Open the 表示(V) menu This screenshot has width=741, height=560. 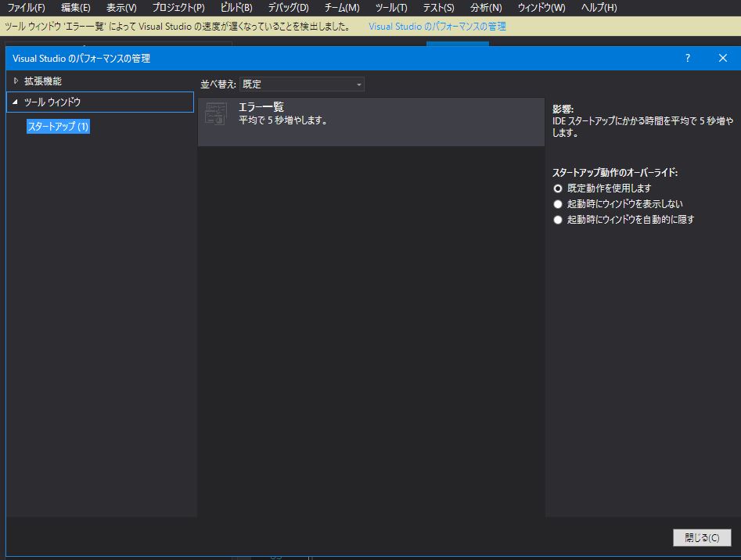coord(121,8)
